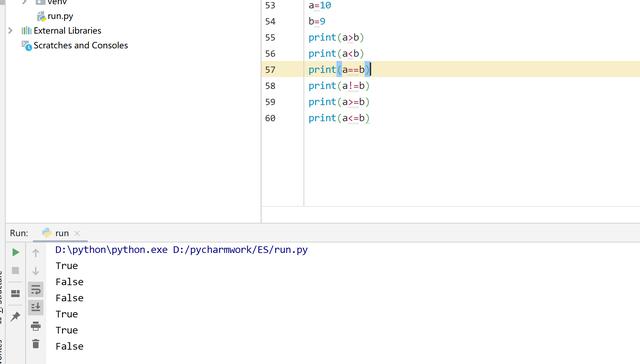The width and height of the screenshot is (640, 364).
Task: Place cursor on line a=10
Action: pos(320,6)
